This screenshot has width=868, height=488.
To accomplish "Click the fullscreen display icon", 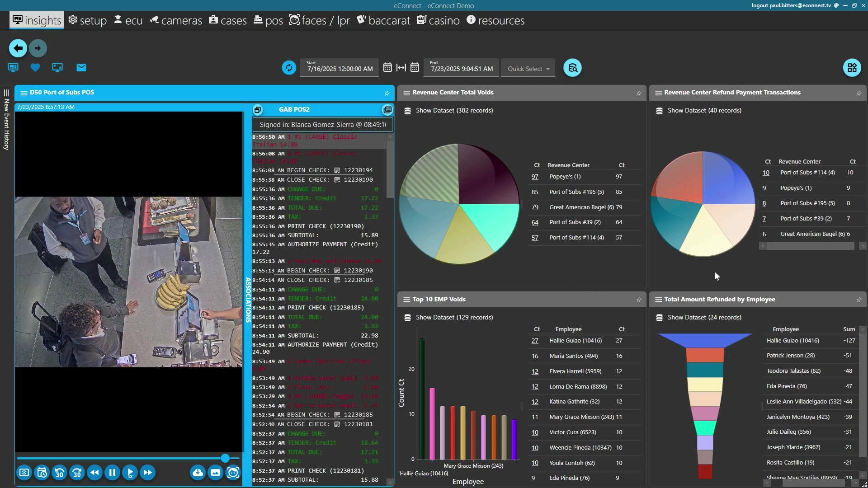I will (x=57, y=68).
